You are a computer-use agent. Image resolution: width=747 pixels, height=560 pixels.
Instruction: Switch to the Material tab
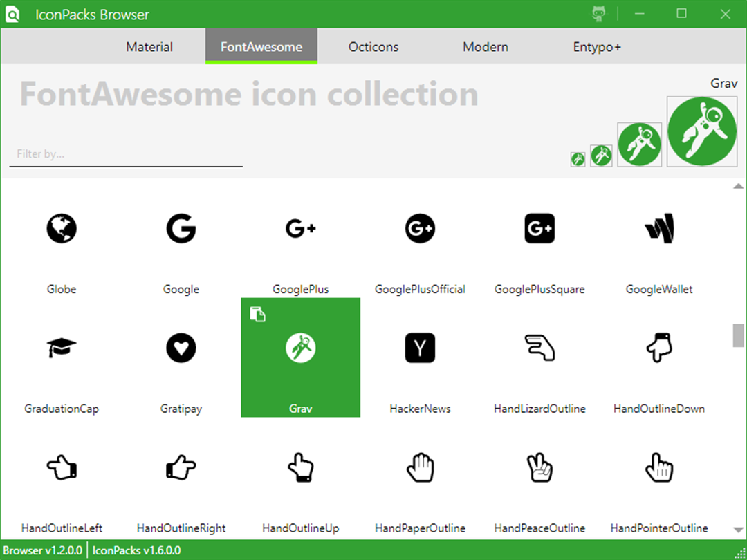coord(149,47)
